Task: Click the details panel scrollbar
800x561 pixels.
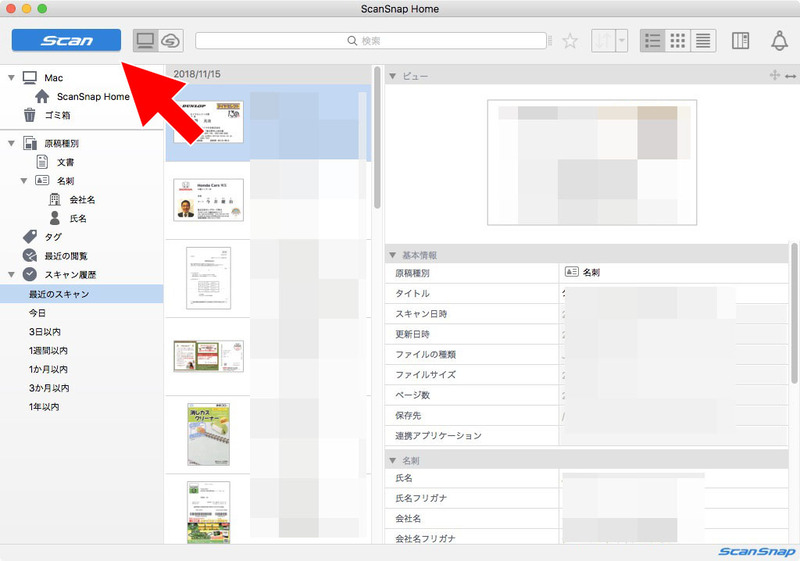Action: [x=794, y=314]
